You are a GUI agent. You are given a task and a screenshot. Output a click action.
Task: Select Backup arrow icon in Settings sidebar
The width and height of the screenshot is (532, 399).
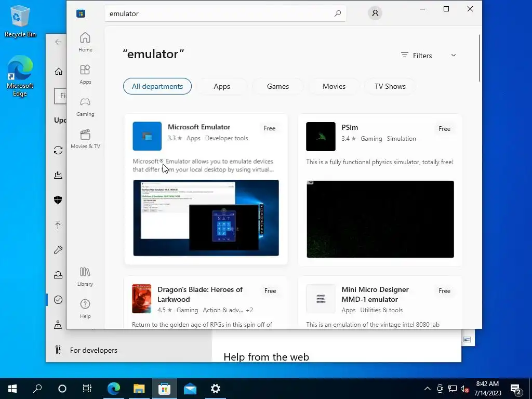[58, 224]
